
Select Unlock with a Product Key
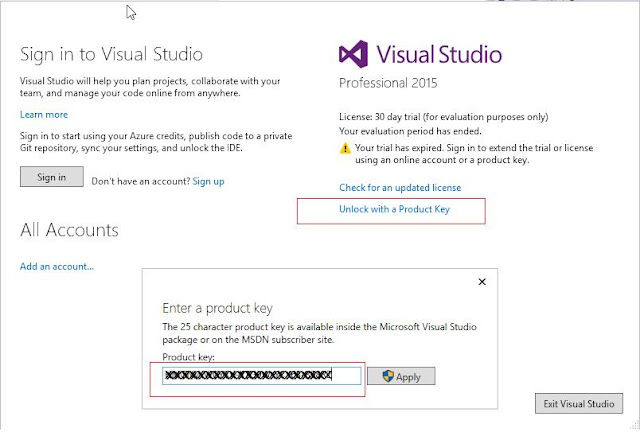coord(394,210)
